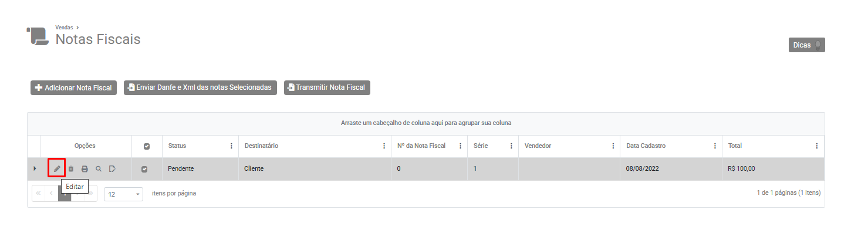Open Série column options menu
The height and width of the screenshot is (233, 868).
(x=511, y=146)
